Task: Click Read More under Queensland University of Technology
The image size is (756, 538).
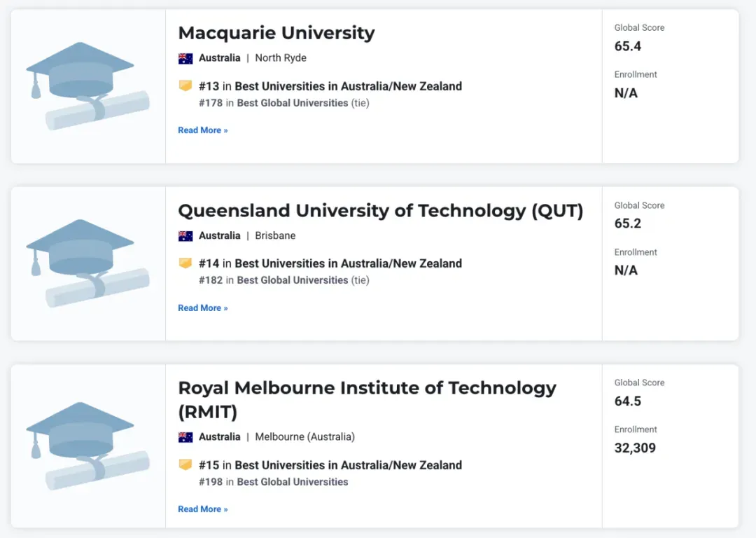Action: pyautogui.click(x=202, y=308)
